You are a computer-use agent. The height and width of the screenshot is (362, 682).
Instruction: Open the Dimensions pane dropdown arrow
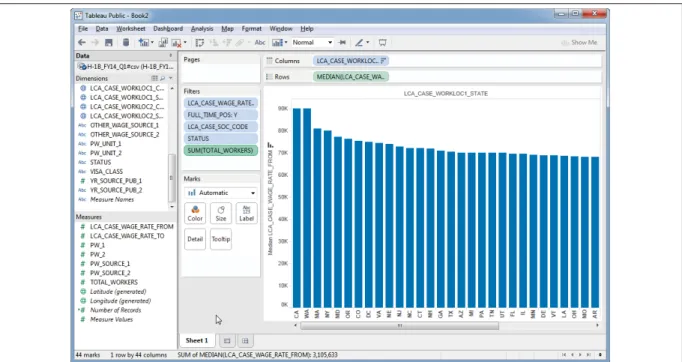[x=170, y=78]
